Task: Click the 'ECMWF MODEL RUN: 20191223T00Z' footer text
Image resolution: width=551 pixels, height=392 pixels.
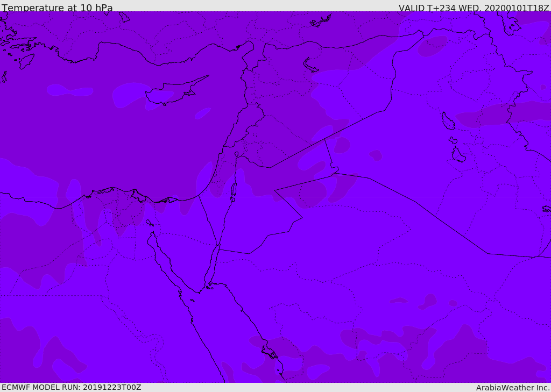Action: (x=72, y=388)
